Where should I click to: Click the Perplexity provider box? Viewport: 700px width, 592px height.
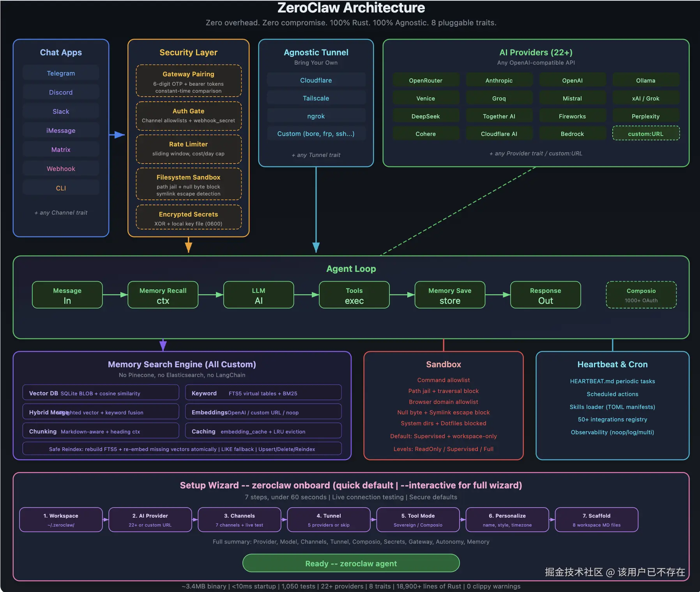click(x=646, y=116)
